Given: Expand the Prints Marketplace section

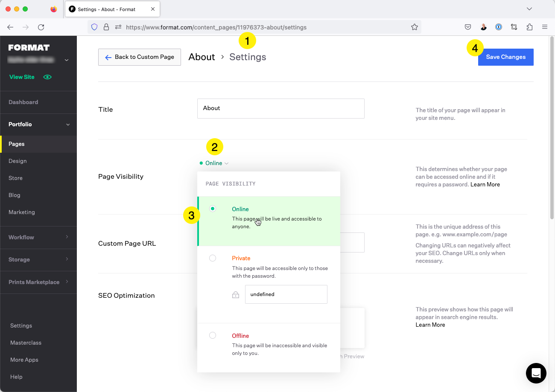Looking at the screenshot, I should pyautogui.click(x=38, y=282).
